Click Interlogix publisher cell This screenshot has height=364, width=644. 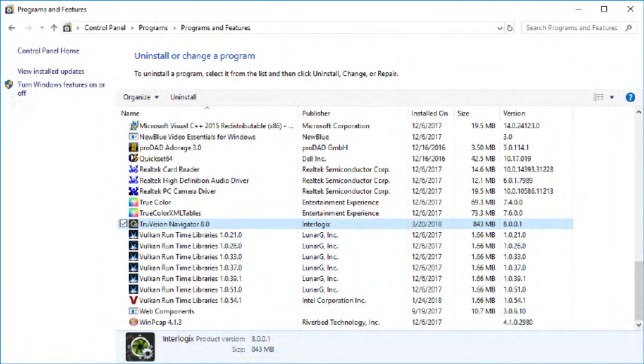[316, 225]
